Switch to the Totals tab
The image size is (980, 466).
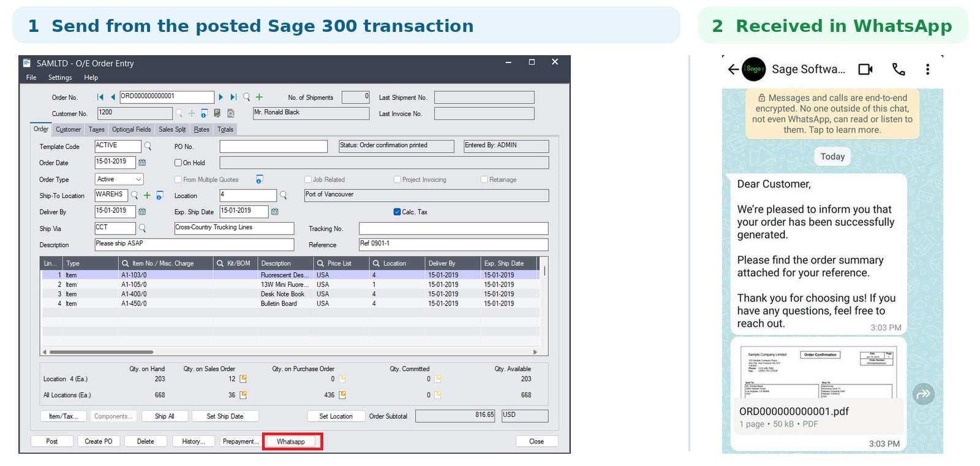click(x=225, y=129)
